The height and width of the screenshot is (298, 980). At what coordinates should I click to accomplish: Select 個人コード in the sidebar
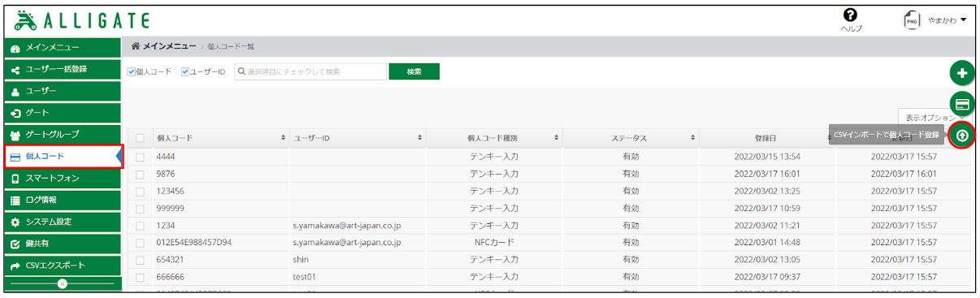(x=63, y=156)
